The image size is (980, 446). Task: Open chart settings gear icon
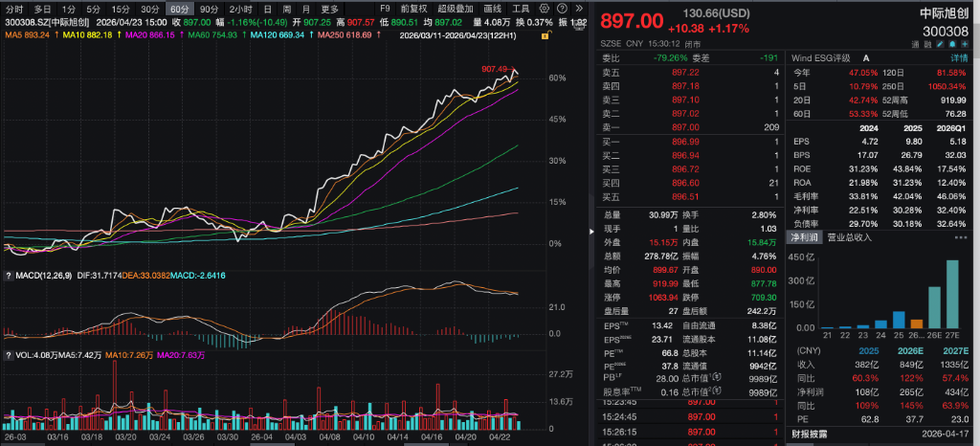click(x=545, y=9)
